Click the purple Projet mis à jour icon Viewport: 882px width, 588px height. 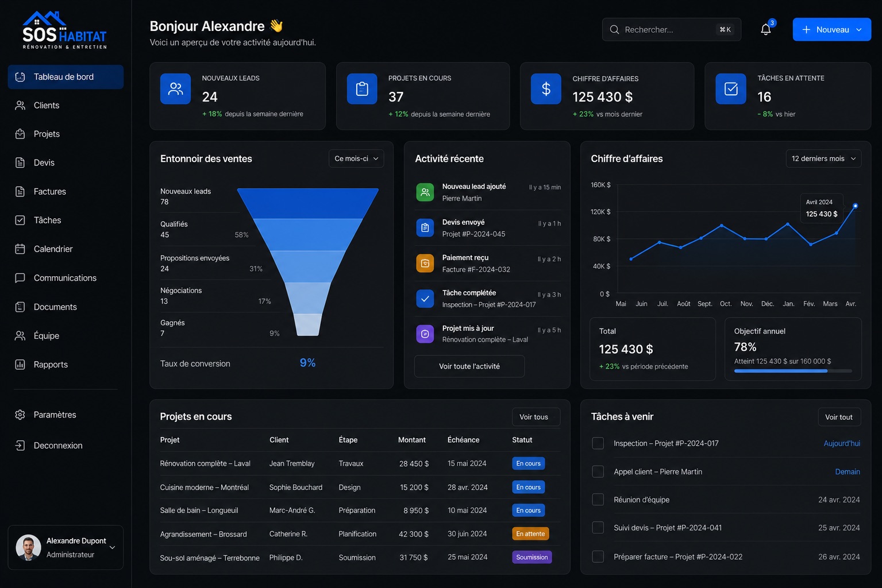[x=425, y=334]
